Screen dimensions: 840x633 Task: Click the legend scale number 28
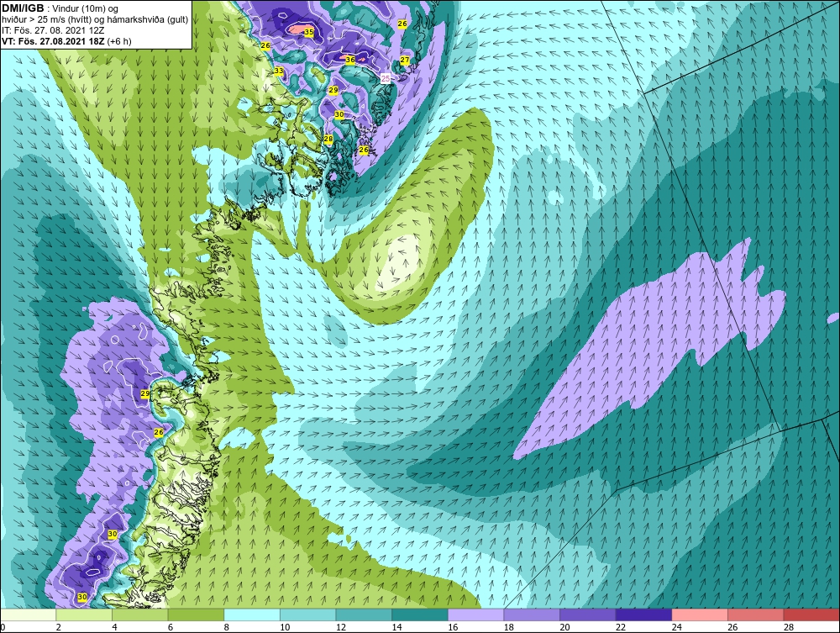[789, 627]
